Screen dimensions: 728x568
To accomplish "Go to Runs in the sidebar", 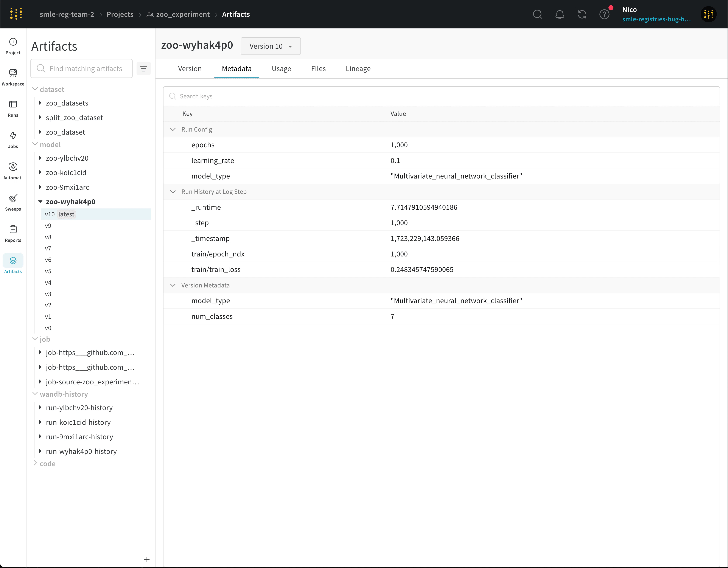I will [x=13, y=108].
